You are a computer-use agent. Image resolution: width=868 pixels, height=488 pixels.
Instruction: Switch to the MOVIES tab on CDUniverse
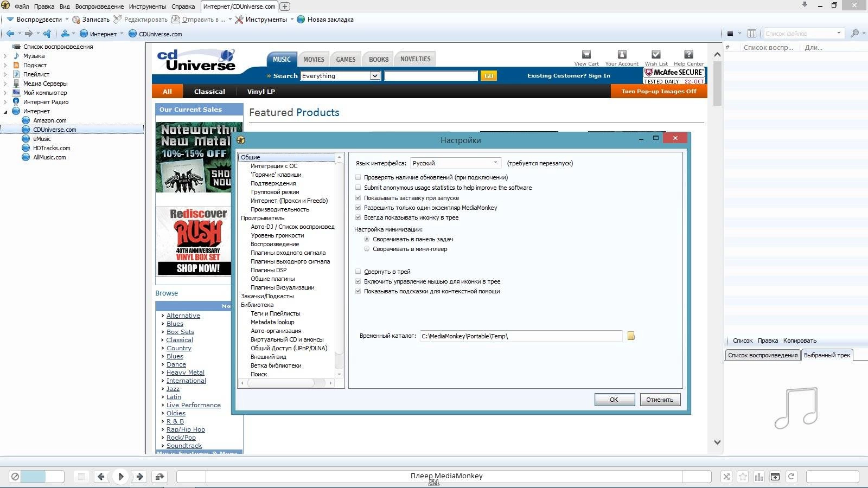[x=314, y=59]
